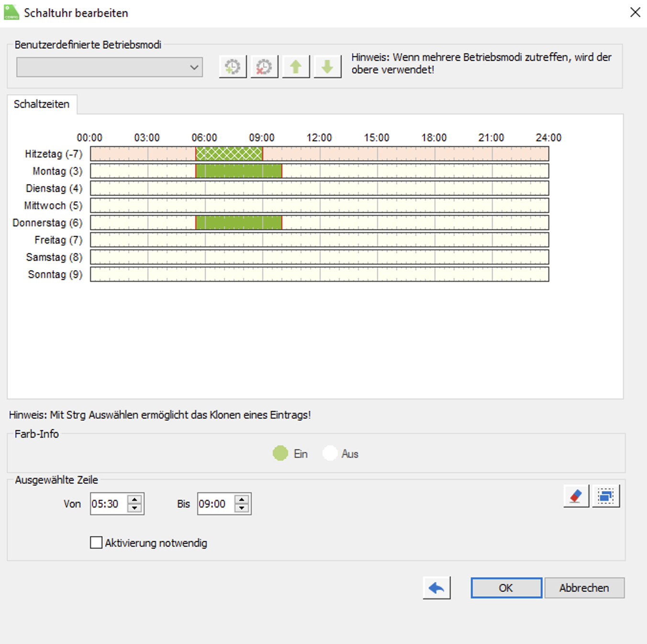Click the 'Montag (3)' row label
The width and height of the screenshot is (647, 644).
pos(57,171)
